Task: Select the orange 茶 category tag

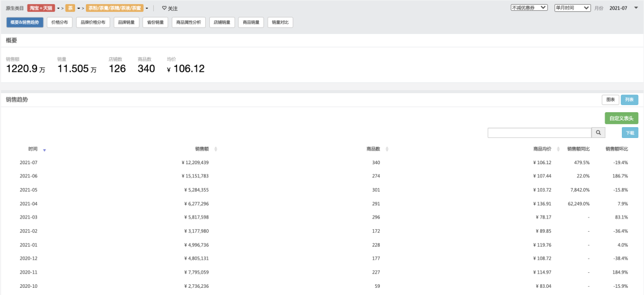Action: tap(70, 8)
